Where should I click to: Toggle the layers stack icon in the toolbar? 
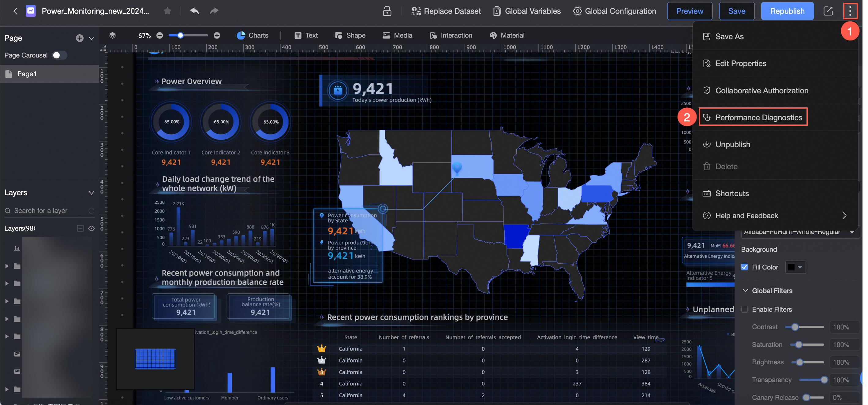point(113,35)
